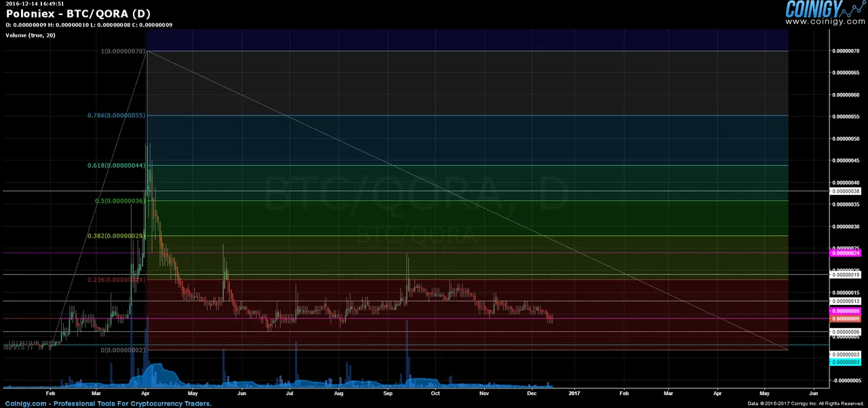The image size is (868, 408).
Task: Select the 0(0.00000002) Fibonacci label
Action: pyautogui.click(x=123, y=350)
